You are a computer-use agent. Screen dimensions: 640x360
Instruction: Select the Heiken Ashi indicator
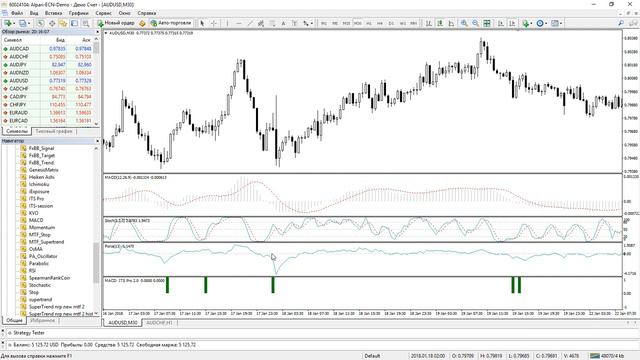pos(42,177)
